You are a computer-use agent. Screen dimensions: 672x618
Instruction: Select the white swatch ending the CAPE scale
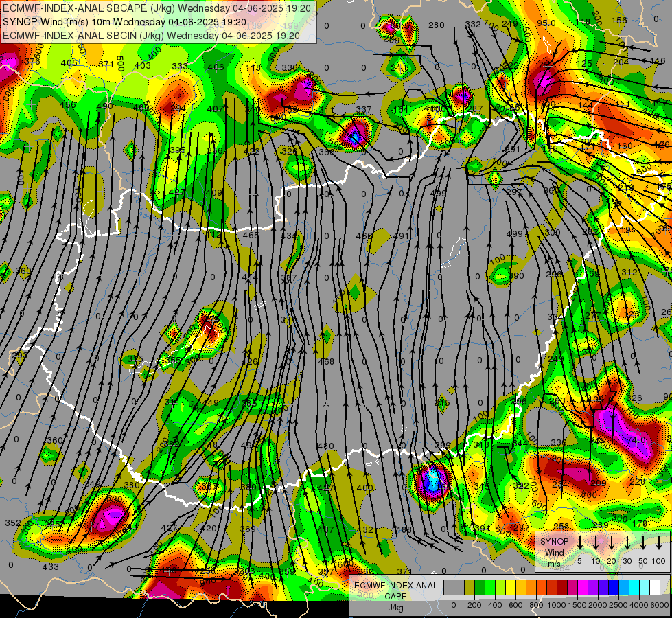[656, 587]
